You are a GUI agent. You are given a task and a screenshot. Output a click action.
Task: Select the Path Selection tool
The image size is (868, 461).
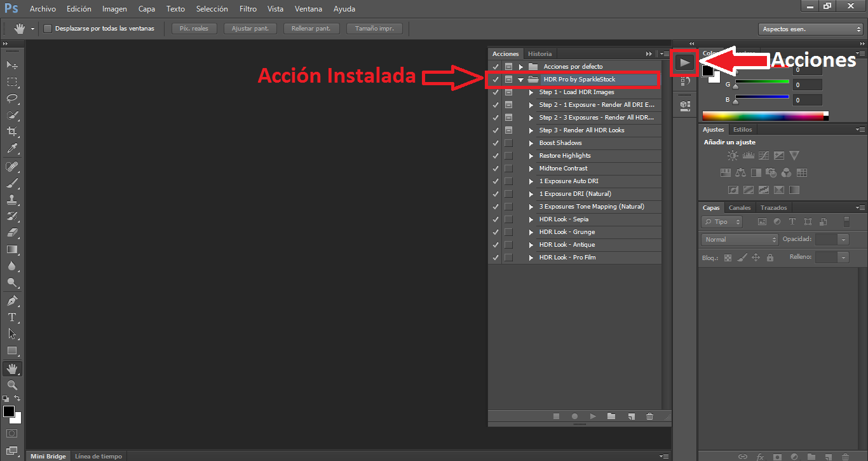[x=12, y=333]
